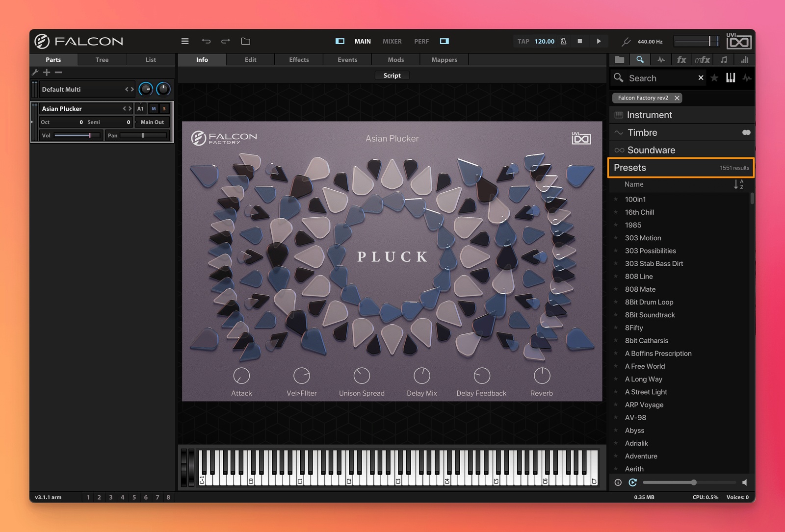Open the fx browser icon
The width and height of the screenshot is (785, 532).
point(681,59)
